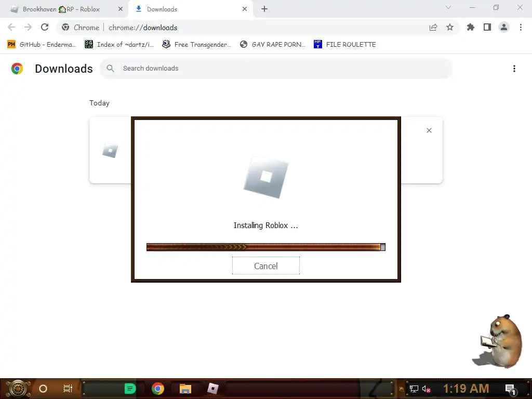This screenshot has width=532, height=399.
Task: Click the Chrome icon on the taskbar
Action: [158, 389]
